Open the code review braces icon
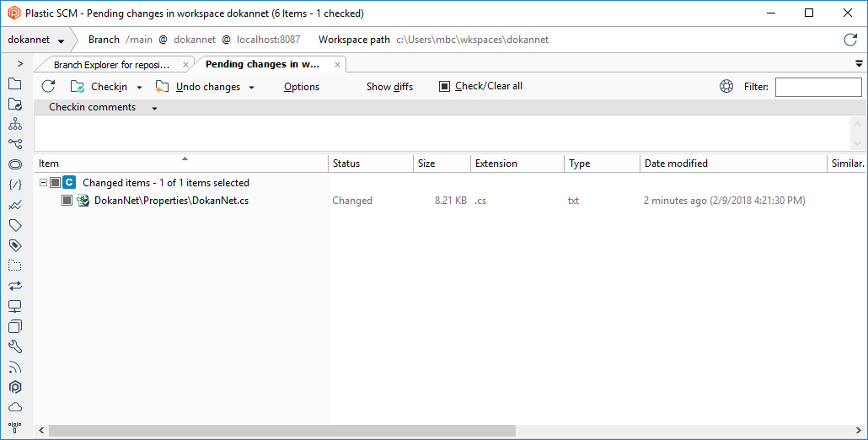The height and width of the screenshot is (440, 868). click(15, 185)
